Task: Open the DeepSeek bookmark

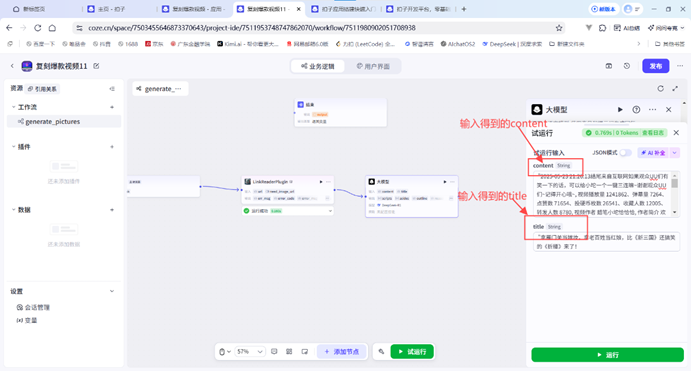Action: point(512,44)
